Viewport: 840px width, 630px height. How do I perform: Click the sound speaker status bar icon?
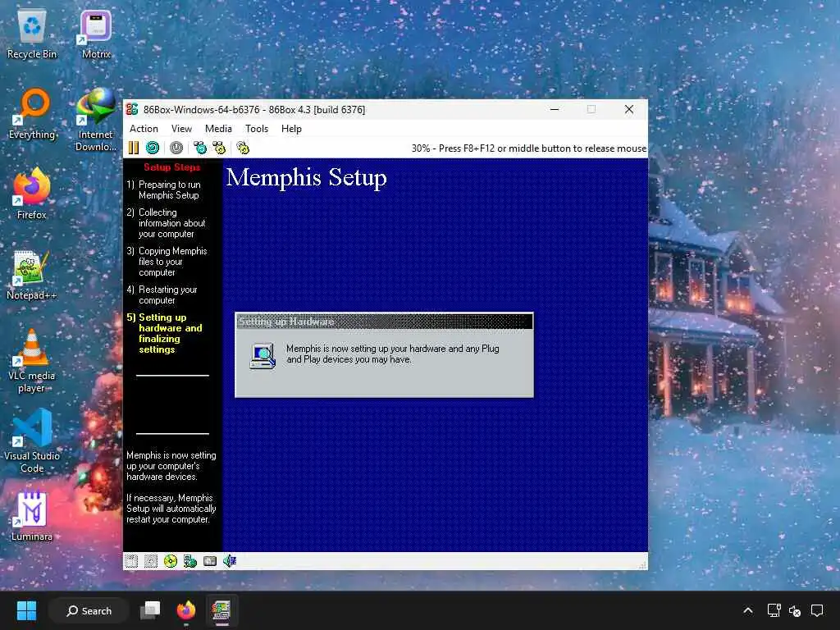(230, 561)
